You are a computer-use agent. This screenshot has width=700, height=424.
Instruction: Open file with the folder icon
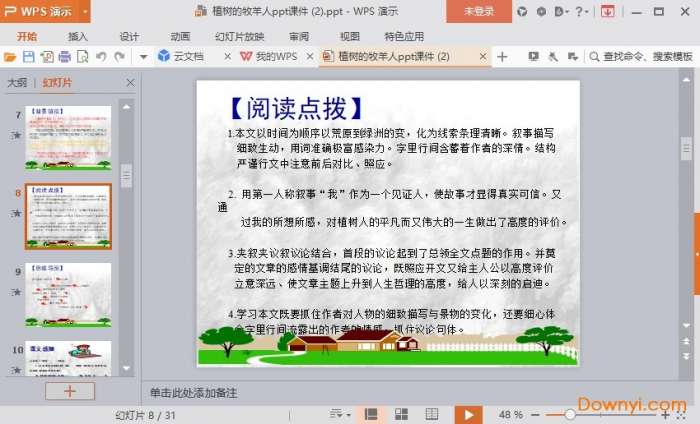(x=10, y=57)
